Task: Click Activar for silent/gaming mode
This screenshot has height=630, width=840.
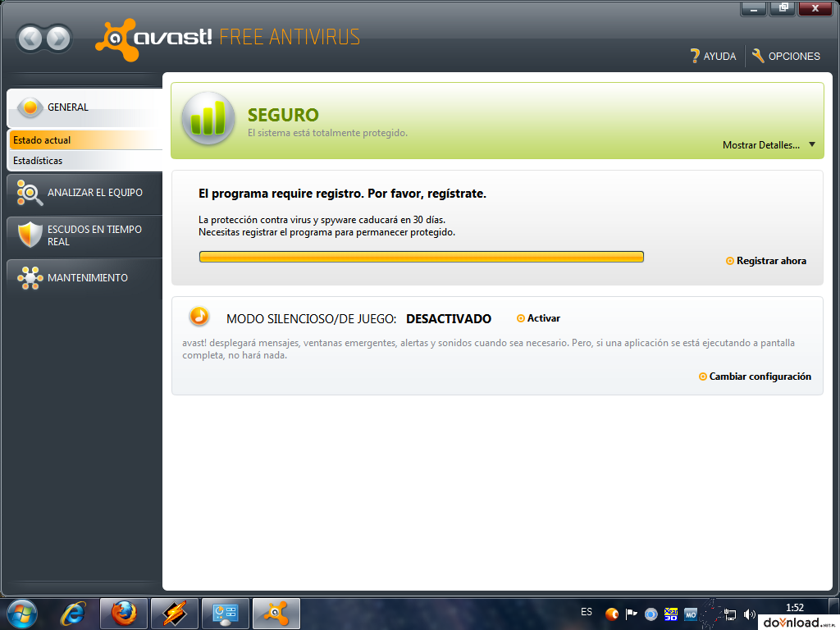Action: pos(538,318)
